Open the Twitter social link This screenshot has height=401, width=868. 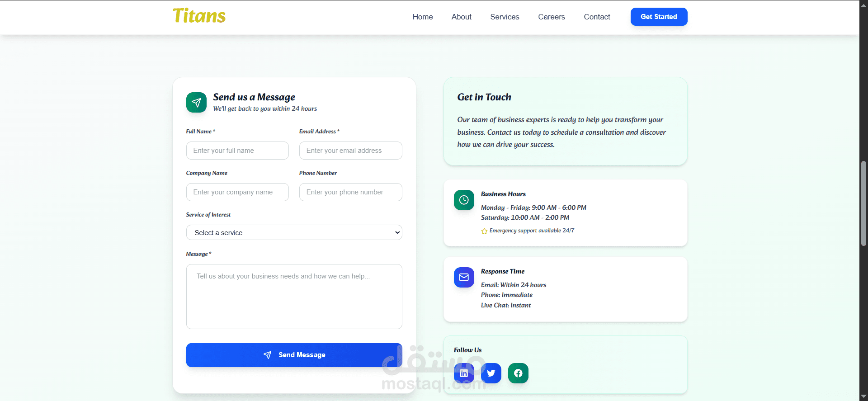[491, 373]
